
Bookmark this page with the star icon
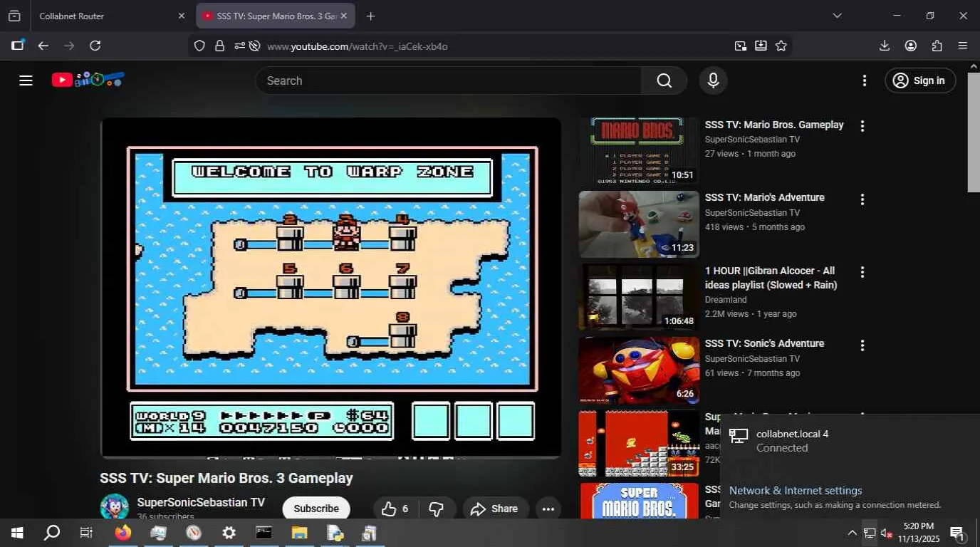tap(781, 46)
